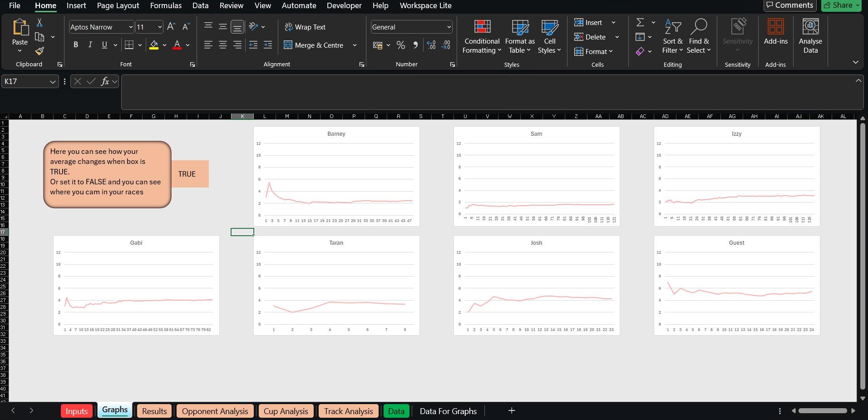The width and height of the screenshot is (868, 420).
Task: Open the font name dropdown
Action: point(129,27)
